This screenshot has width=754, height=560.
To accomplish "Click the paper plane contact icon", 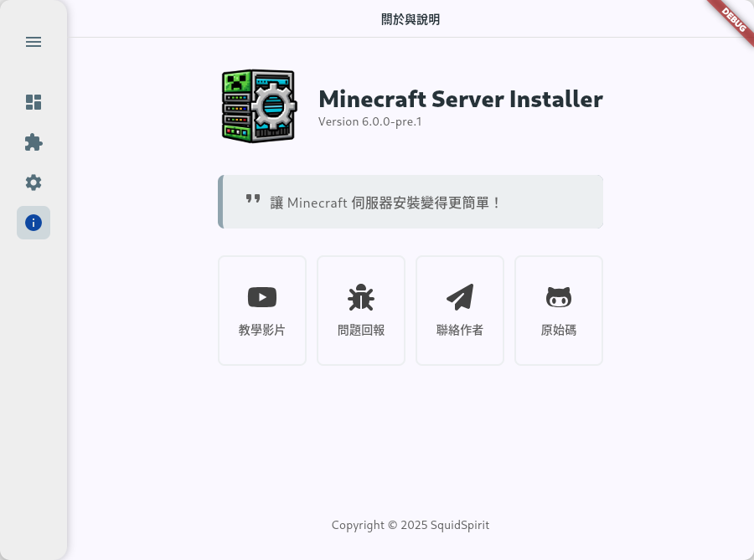I will pyautogui.click(x=460, y=297).
